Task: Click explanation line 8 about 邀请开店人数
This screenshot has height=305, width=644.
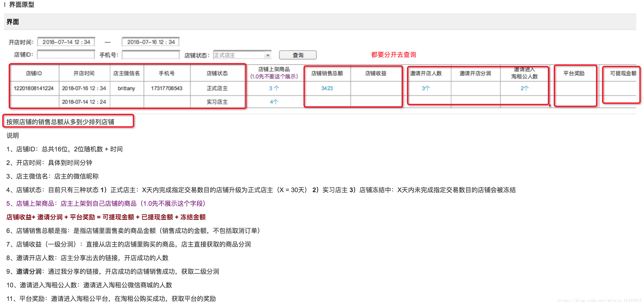Action: tap(87, 258)
